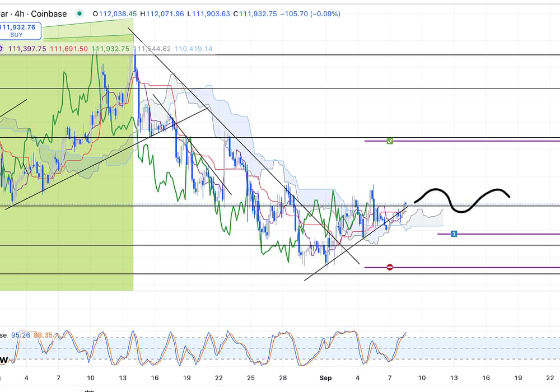The image size is (560, 392).
Task: Click the purple indicator icon beside 111,397.75
Action: tap(2, 49)
